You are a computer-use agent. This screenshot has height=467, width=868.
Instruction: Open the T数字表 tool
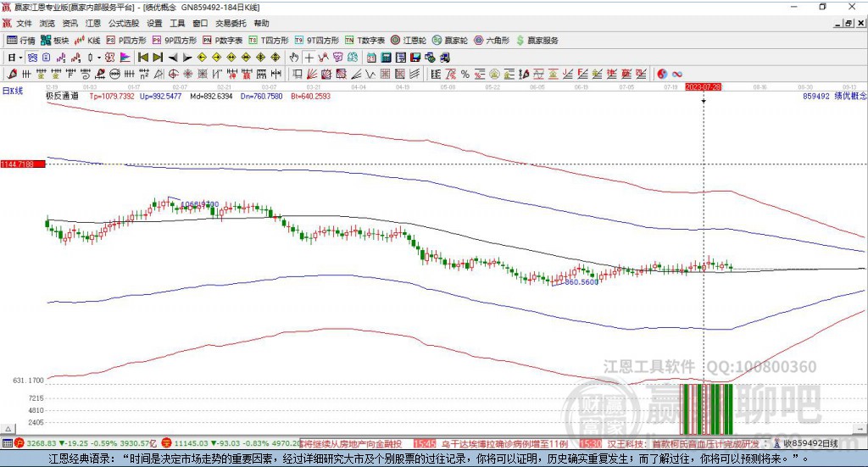(x=364, y=41)
